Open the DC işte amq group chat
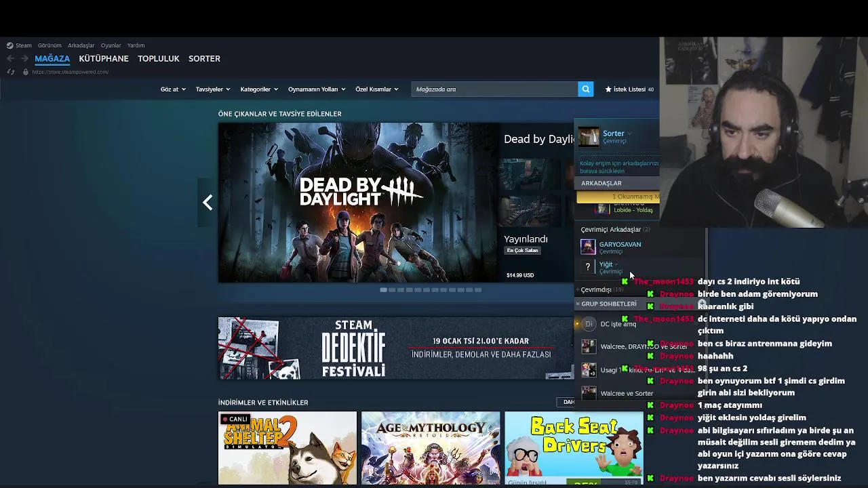The image size is (868, 488). (x=618, y=324)
